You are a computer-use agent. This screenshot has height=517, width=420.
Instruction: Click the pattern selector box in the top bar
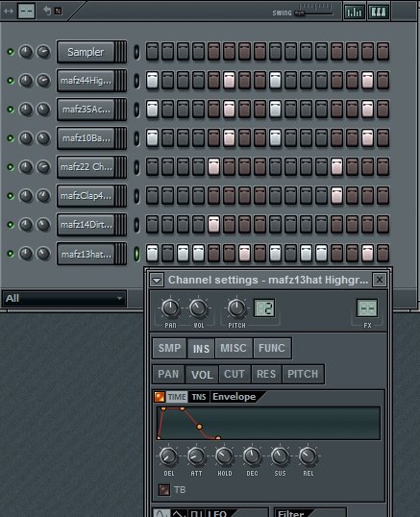pyautogui.click(x=26, y=11)
